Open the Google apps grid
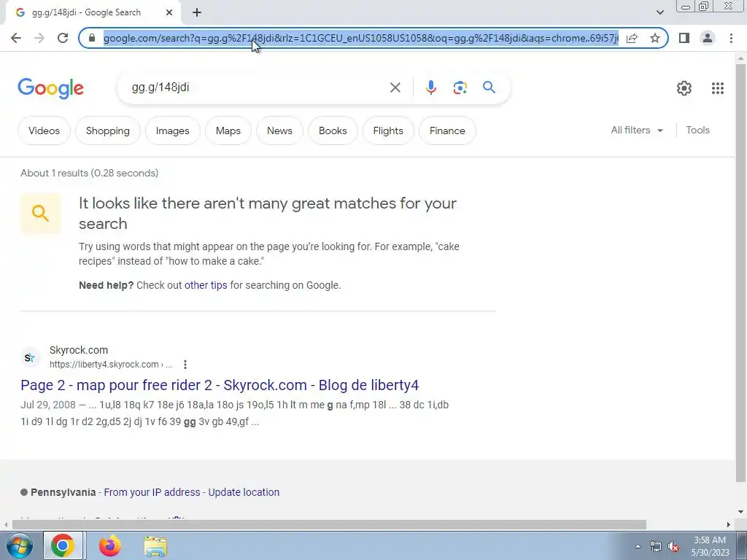The height and width of the screenshot is (560, 747). point(718,88)
